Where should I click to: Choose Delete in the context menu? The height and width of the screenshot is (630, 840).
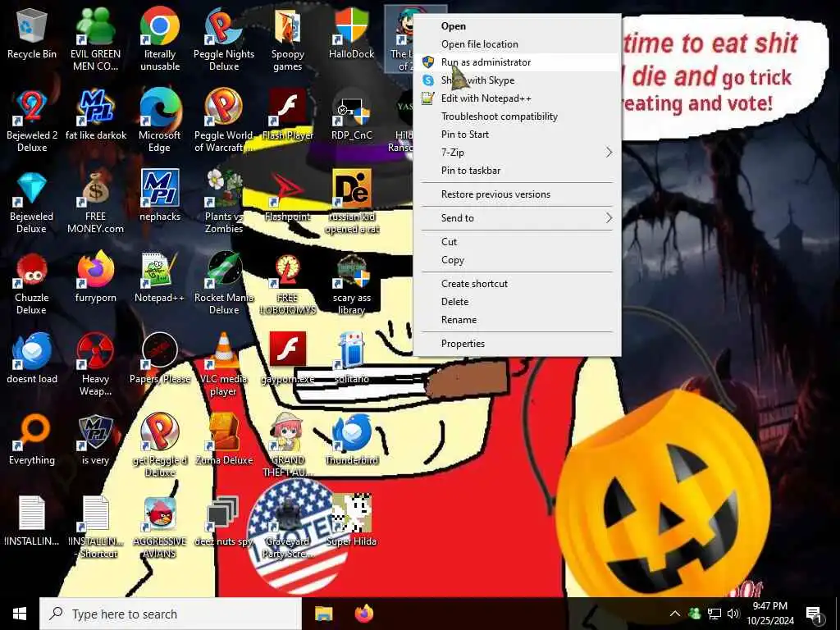(x=517, y=302)
